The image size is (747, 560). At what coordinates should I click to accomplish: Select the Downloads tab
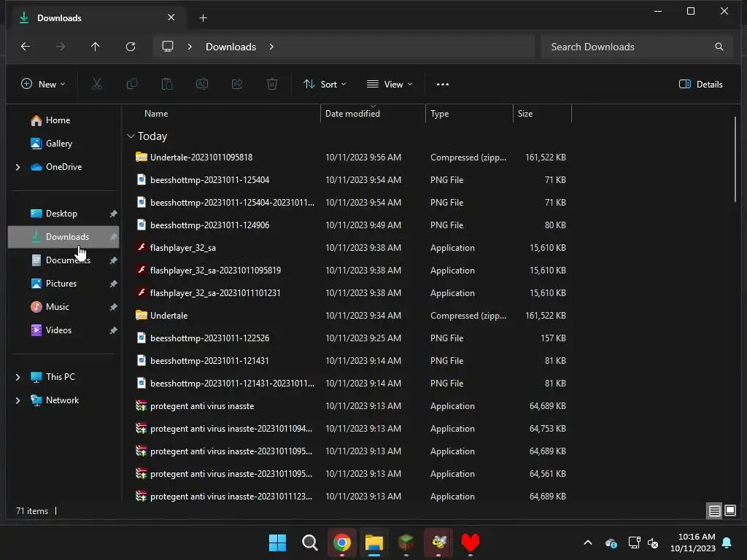pyautogui.click(x=97, y=17)
